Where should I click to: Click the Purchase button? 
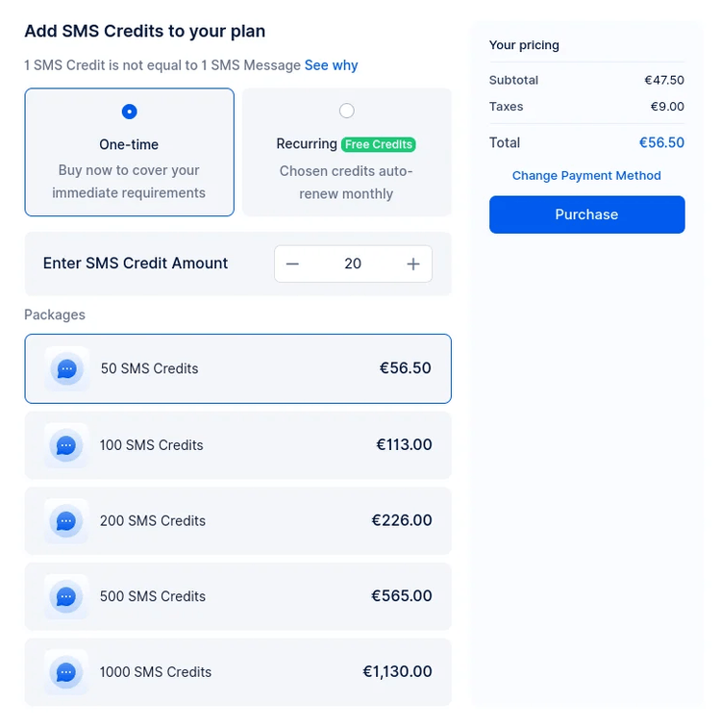(587, 214)
